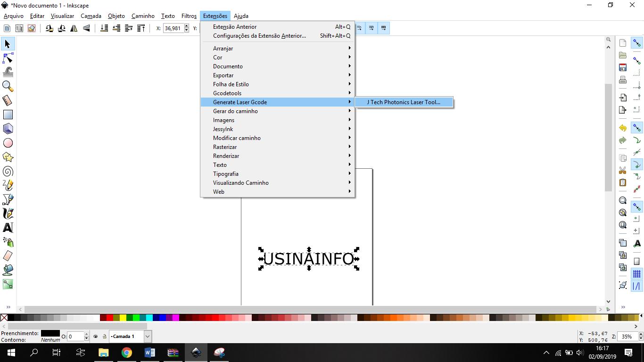Expand the Arranjar submenu
This screenshot has height=362, width=644.
click(278, 49)
